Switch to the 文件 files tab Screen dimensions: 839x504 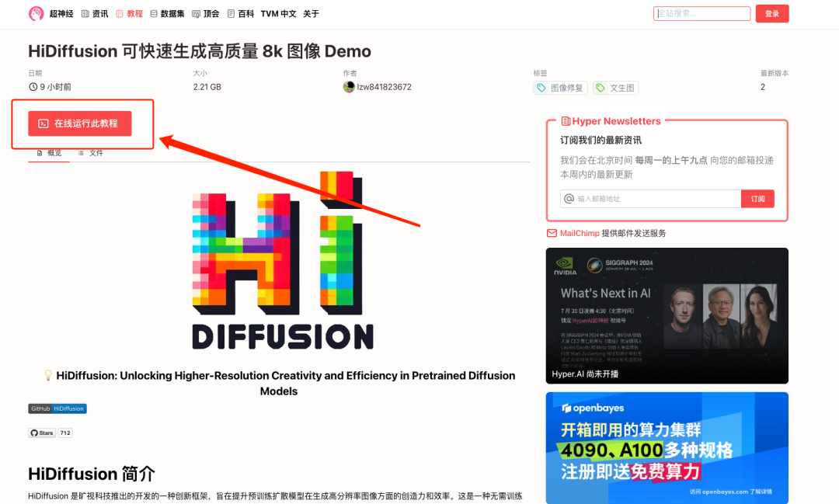[90, 153]
